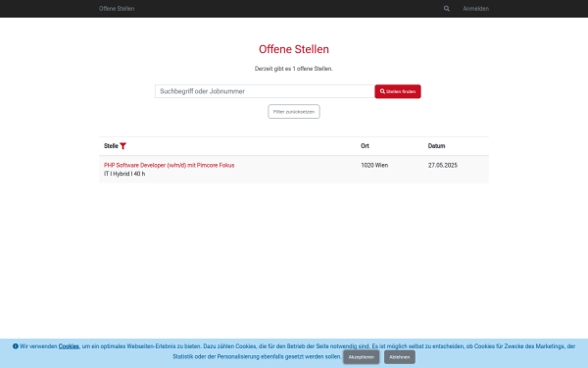Open the Cookies policy link
Viewport: 588px width, 368px height.
[x=69, y=346]
